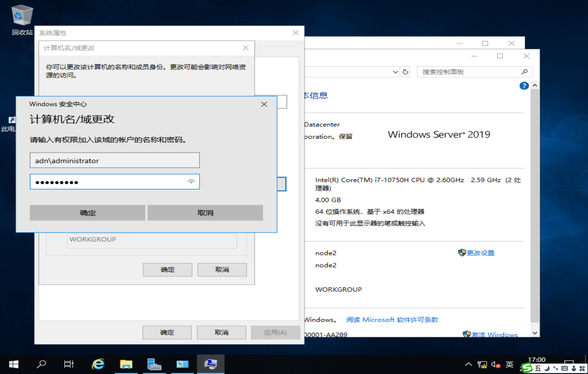The image size is (588, 374).
Task: Open File Explorer from the taskbar
Action: 126,364
